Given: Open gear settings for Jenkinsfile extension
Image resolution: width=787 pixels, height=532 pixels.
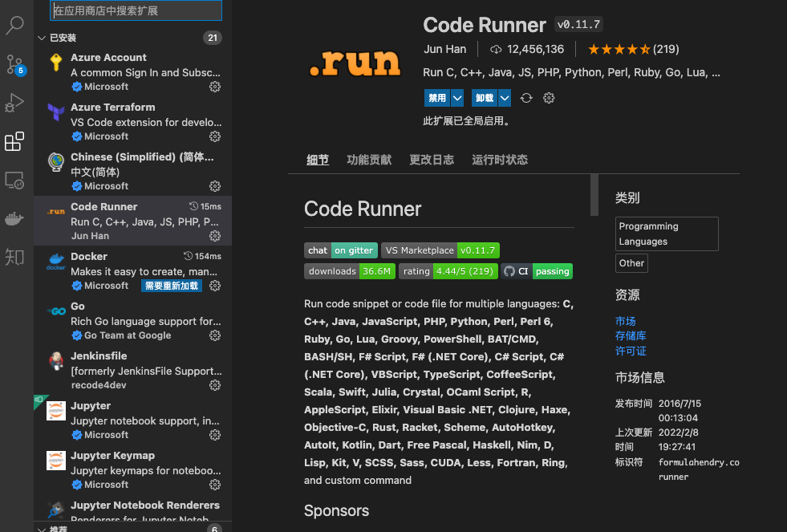Looking at the screenshot, I should click(x=215, y=385).
